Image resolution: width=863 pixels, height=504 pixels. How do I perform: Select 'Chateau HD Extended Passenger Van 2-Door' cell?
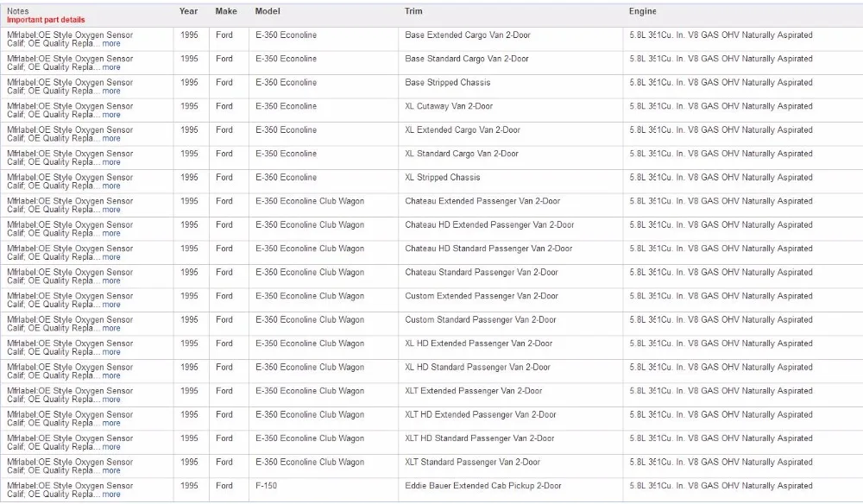tap(489, 224)
